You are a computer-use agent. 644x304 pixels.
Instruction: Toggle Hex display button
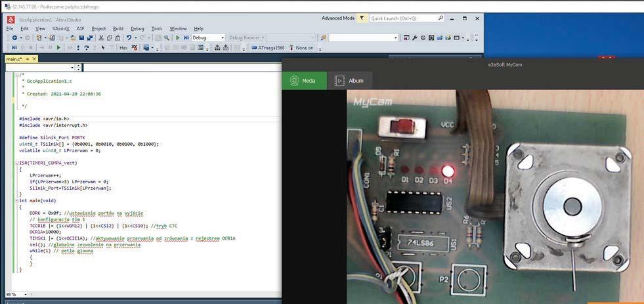click(x=123, y=48)
